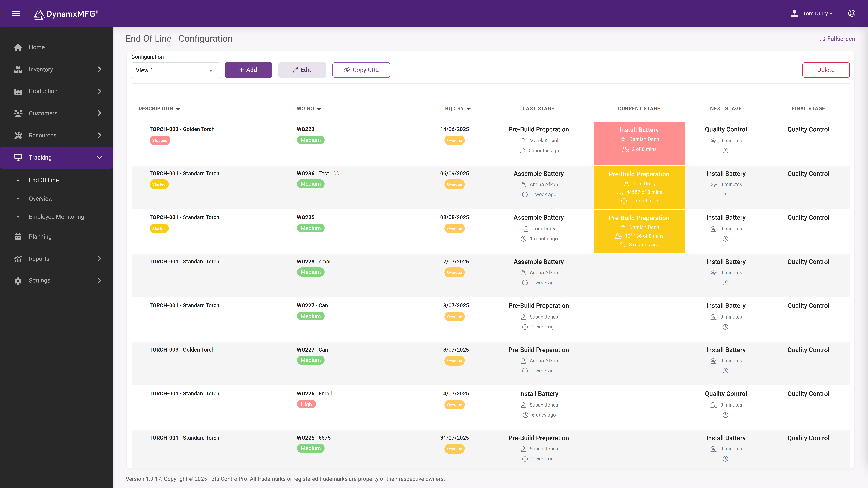Open the WO NO column filter
This screenshot has height=488, width=868.
point(319,108)
